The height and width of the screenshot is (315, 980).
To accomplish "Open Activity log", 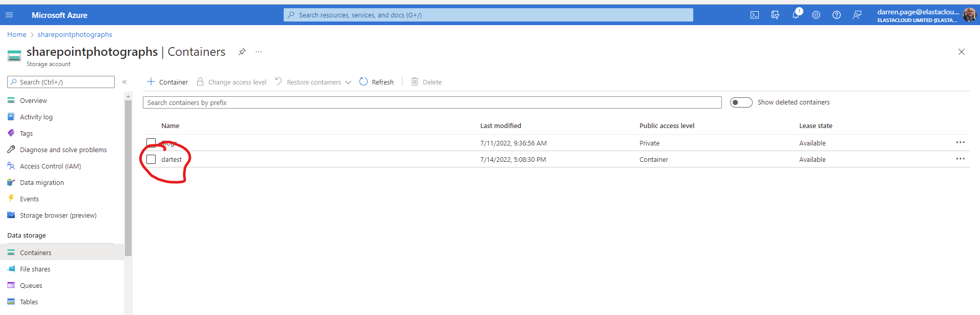I will tap(36, 117).
